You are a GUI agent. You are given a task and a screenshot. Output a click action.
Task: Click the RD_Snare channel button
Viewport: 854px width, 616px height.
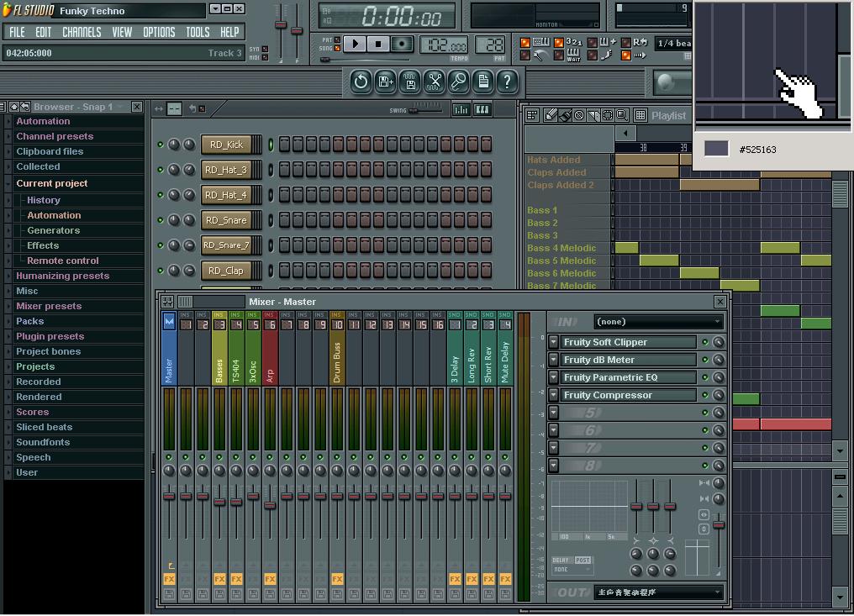click(x=227, y=220)
